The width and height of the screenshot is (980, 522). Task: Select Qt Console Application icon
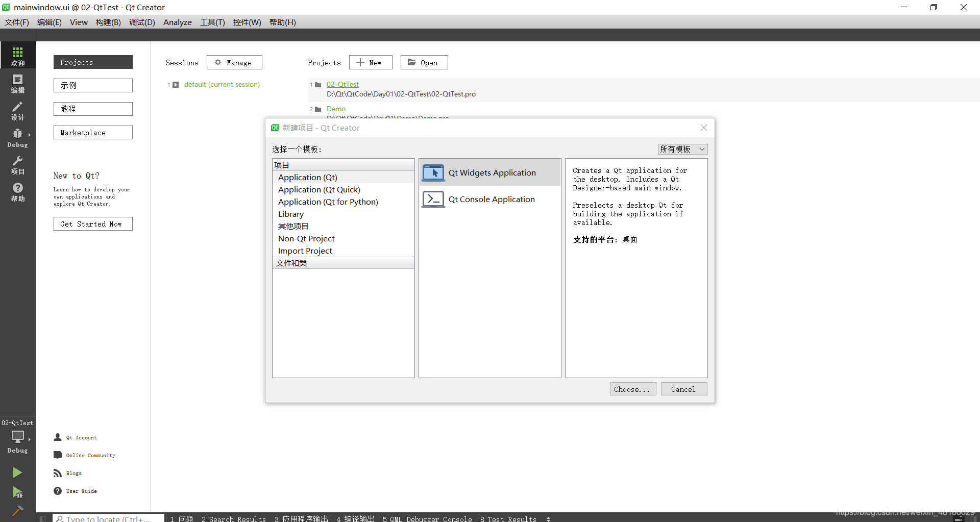click(x=433, y=199)
